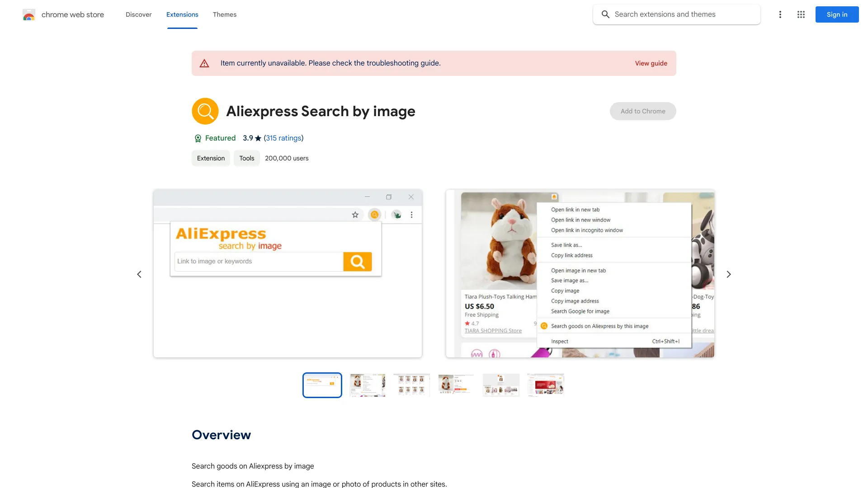Image resolution: width=868 pixels, height=488 pixels.
Task: Click the Aliexpress Search by image title
Action: tap(321, 111)
